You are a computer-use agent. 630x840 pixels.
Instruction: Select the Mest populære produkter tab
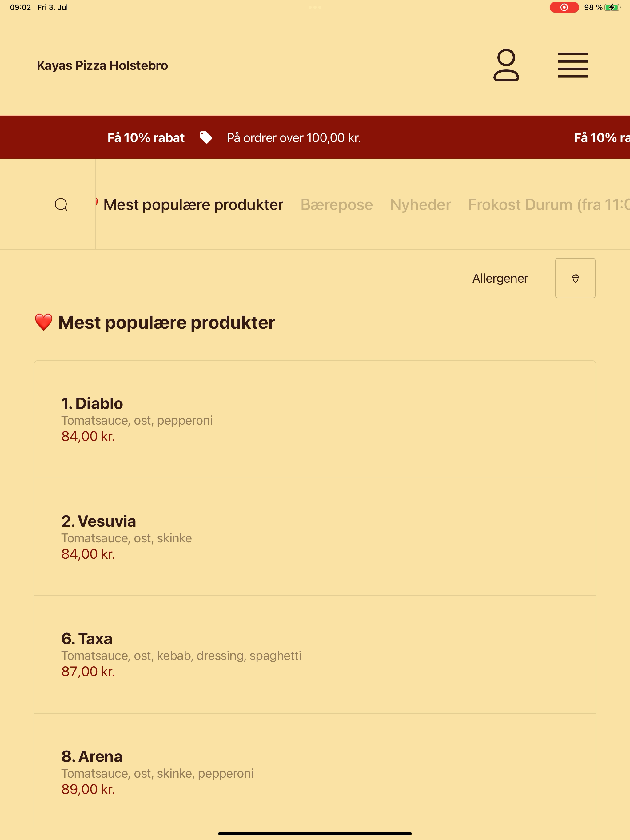(193, 205)
